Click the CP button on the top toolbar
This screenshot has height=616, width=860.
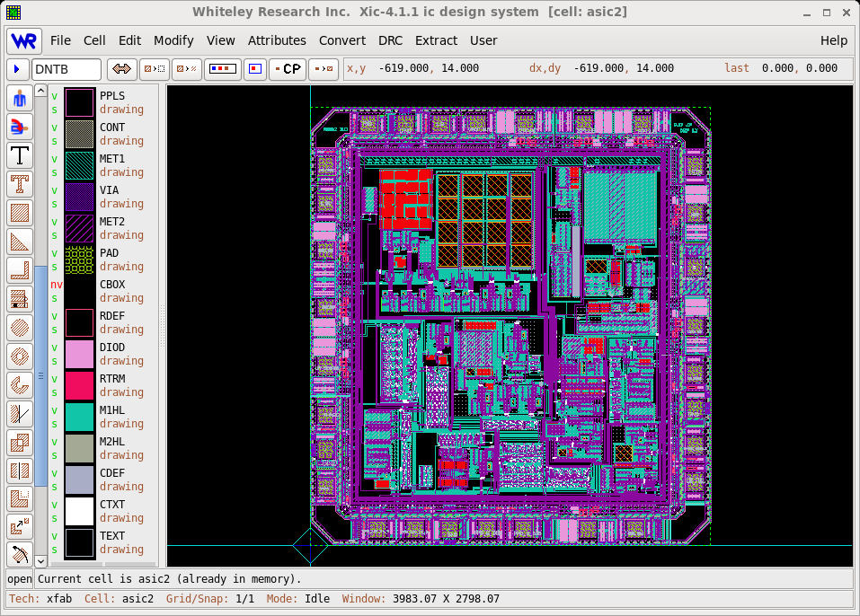(x=288, y=68)
